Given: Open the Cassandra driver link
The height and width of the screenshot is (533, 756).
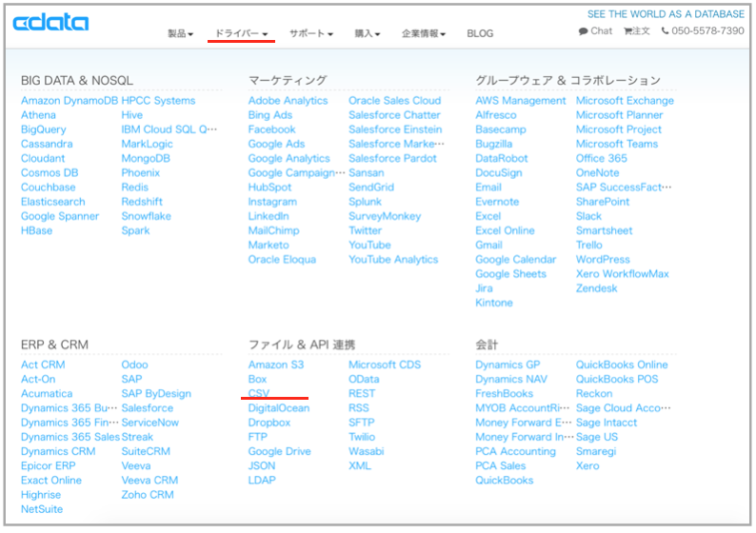Looking at the screenshot, I should click(47, 144).
